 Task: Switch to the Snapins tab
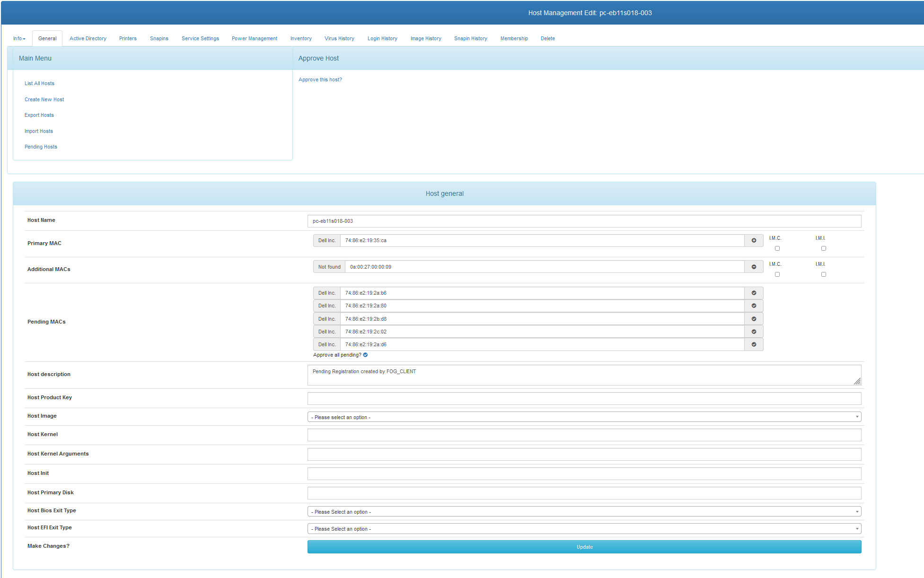(x=159, y=39)
